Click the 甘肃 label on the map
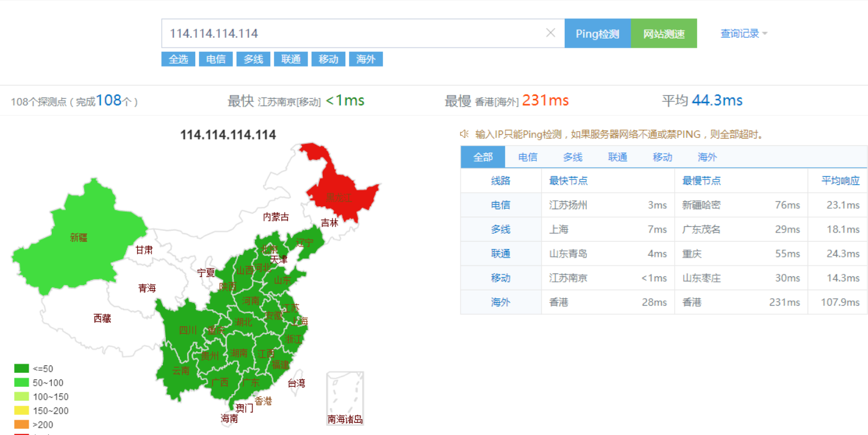 coord(145,250)
